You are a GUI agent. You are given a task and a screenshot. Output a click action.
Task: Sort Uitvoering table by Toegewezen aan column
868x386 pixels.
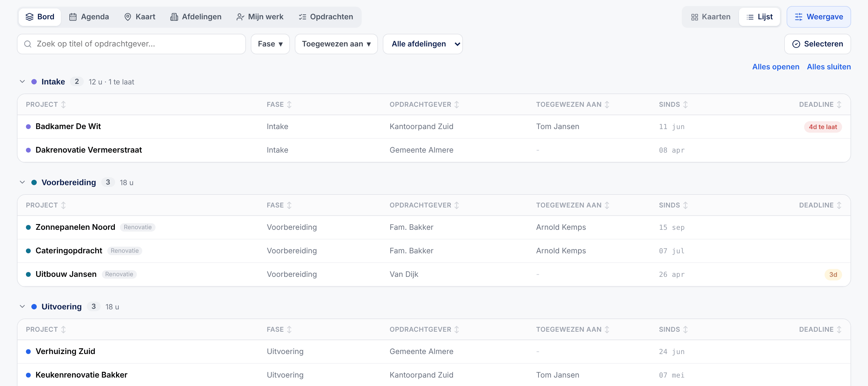coord(573,330)
